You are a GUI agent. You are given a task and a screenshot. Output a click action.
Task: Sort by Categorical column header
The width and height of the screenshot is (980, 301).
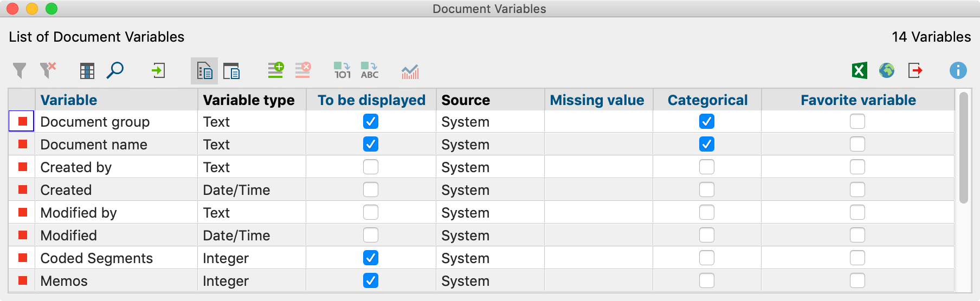(x=707, y=100)
